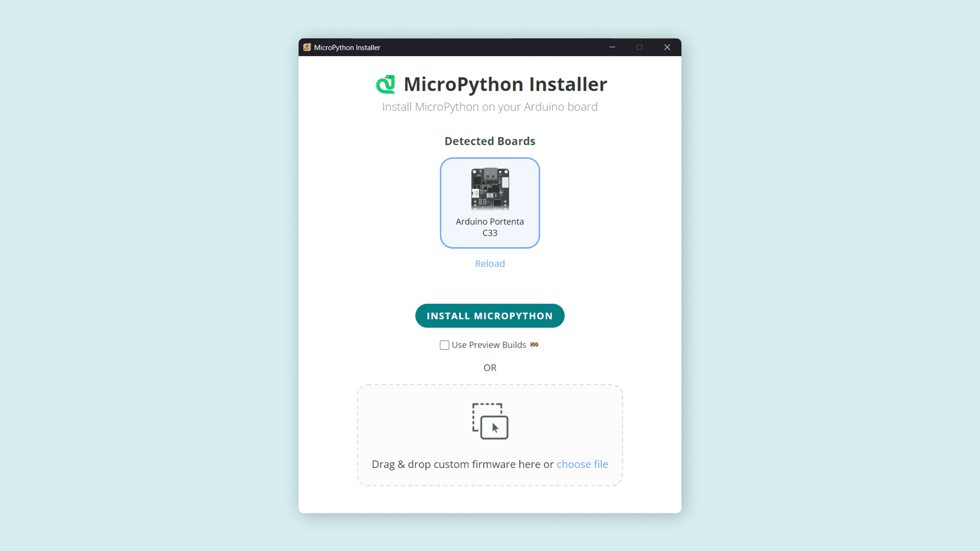980x551 pixels.
Task: Click the window title bar text
Action: pos(347,47)
